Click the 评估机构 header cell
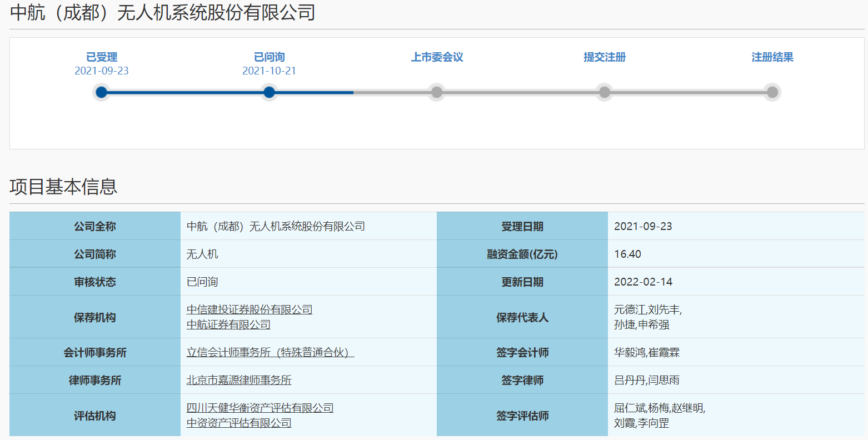 [x=95, y=416]
